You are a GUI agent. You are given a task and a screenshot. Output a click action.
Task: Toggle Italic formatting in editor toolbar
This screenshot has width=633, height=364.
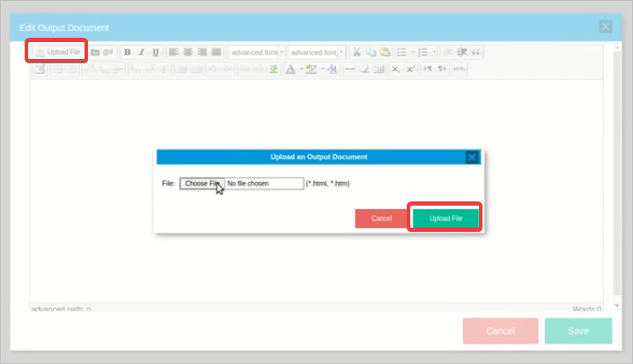(141, 52)
